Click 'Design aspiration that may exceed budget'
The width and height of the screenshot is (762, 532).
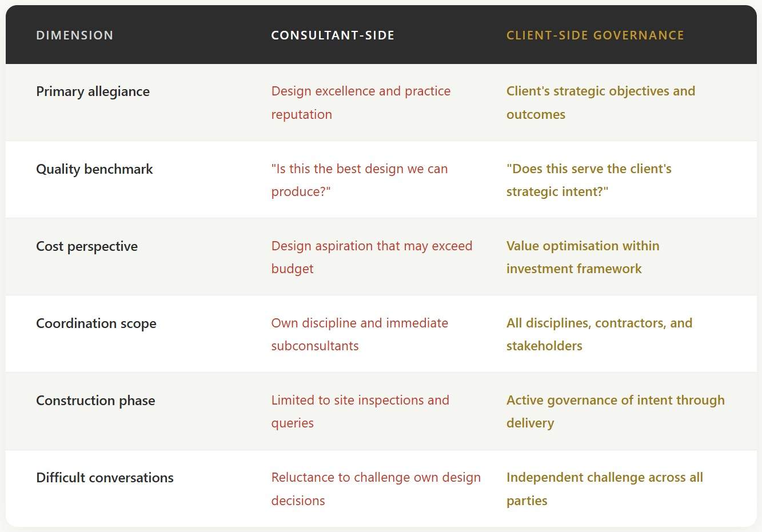372,257
